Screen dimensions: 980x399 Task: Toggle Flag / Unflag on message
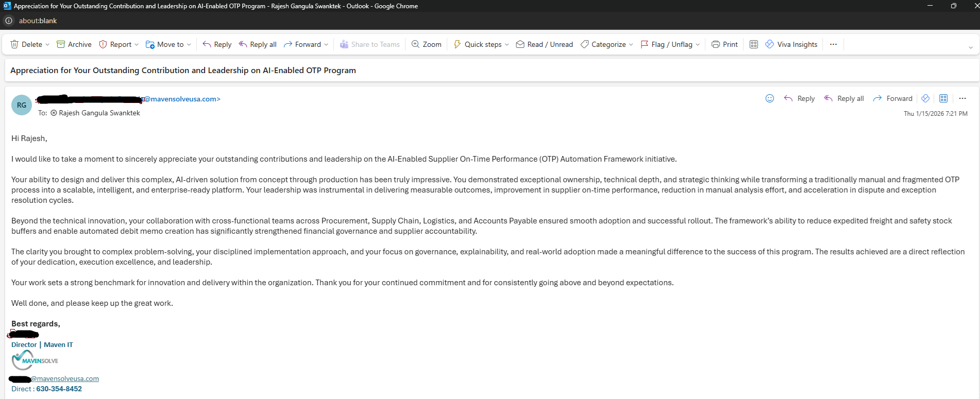666,44
